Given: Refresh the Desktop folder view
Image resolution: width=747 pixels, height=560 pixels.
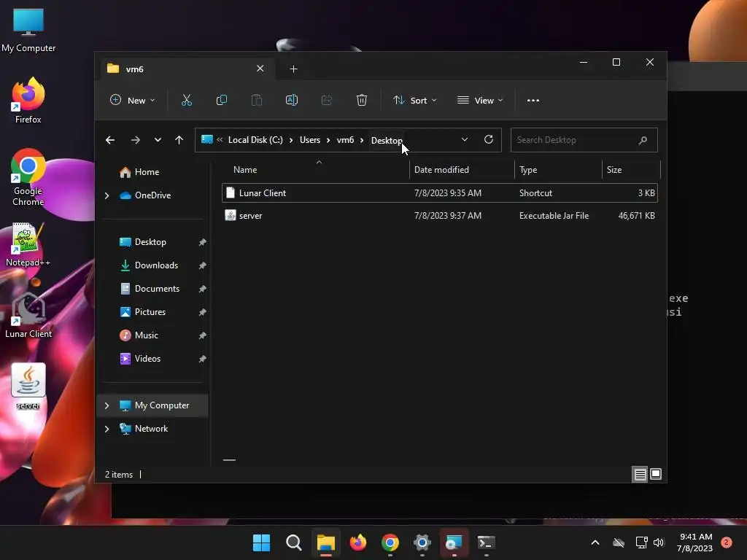Looking at the screenshot, I should [x=488, y=139].
